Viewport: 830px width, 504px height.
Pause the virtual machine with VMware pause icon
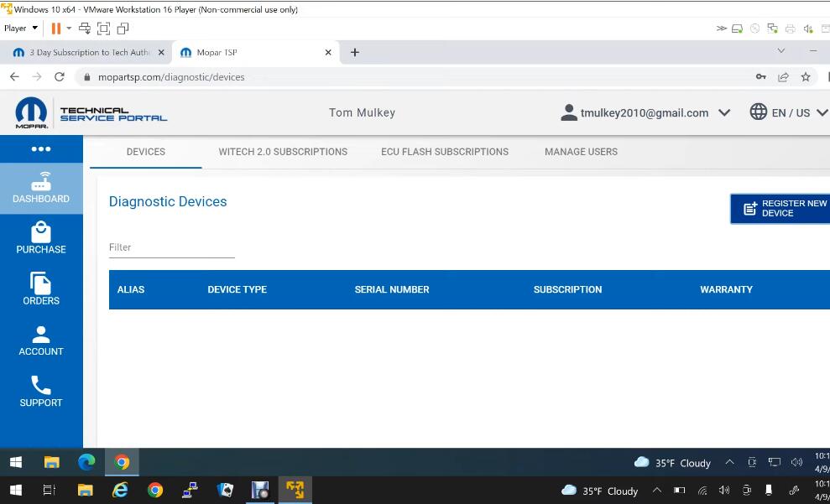click(55, 29)
